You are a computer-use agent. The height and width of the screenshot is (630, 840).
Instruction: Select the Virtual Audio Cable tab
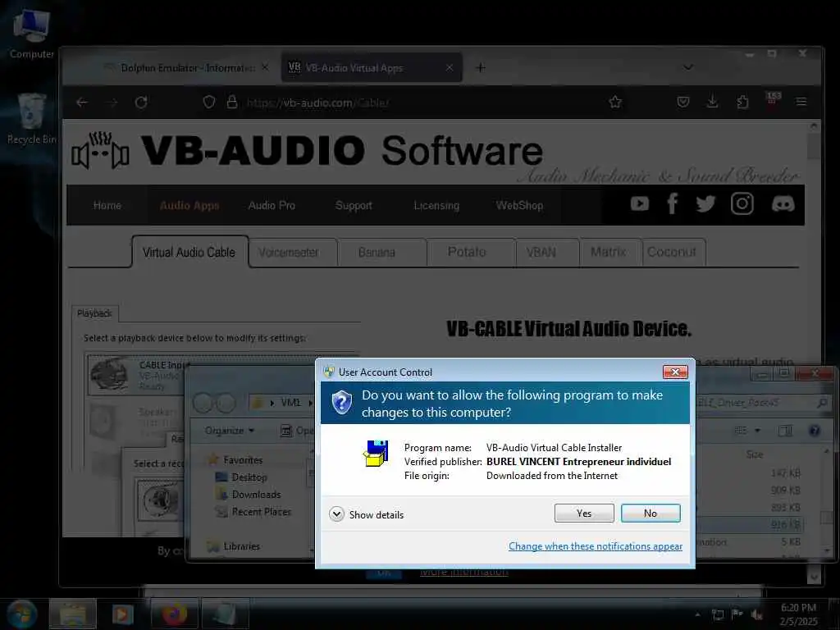(x=189, y=252)
